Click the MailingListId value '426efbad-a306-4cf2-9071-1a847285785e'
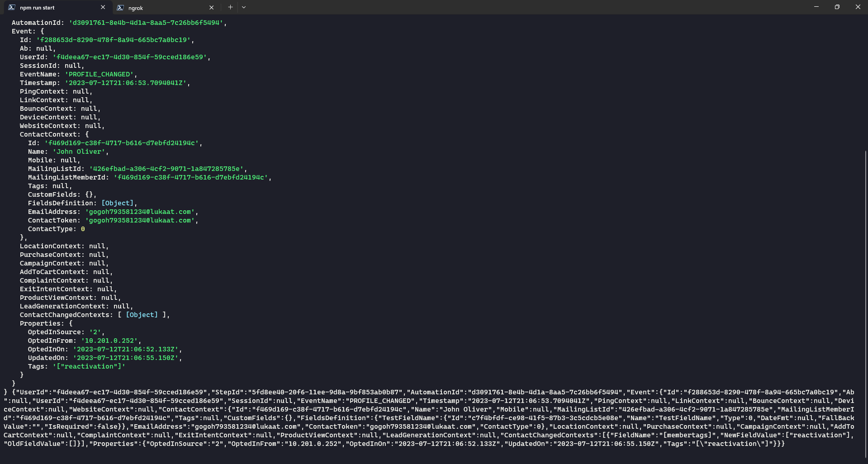The width and height of the screenshot is (868, 464). pyautogui.click(x=166, y=169)
